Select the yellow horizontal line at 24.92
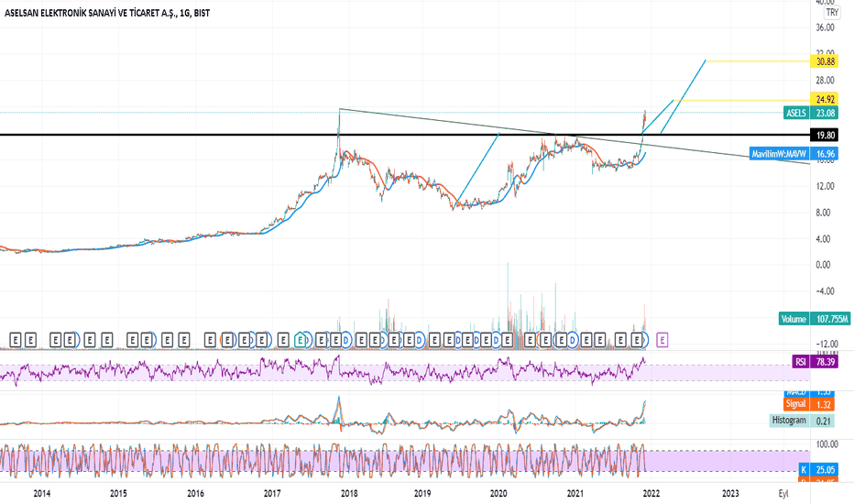This screenshot has width=854, height=504. [x=742, y=100]
